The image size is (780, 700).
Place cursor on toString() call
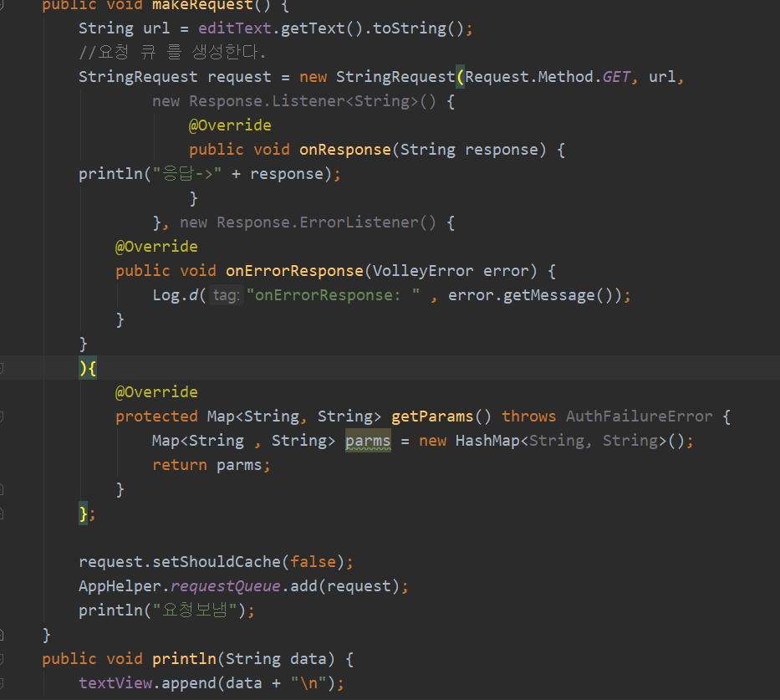(418, 28)
